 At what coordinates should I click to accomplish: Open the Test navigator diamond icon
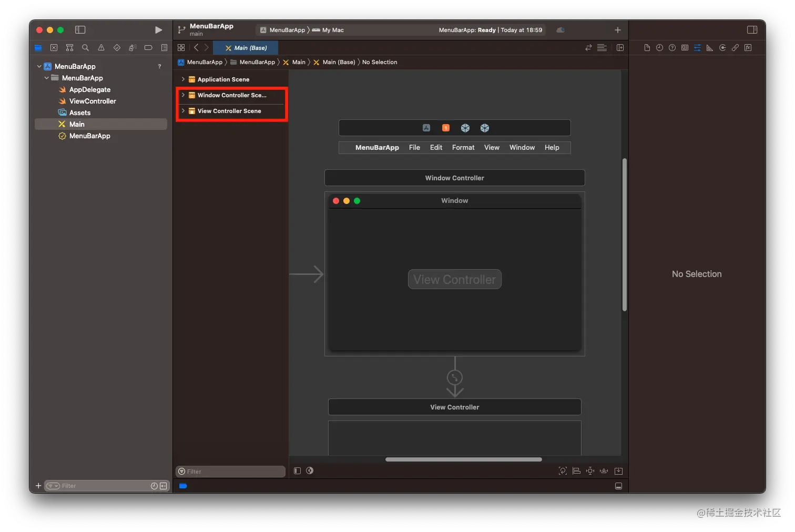pos(117,48)
